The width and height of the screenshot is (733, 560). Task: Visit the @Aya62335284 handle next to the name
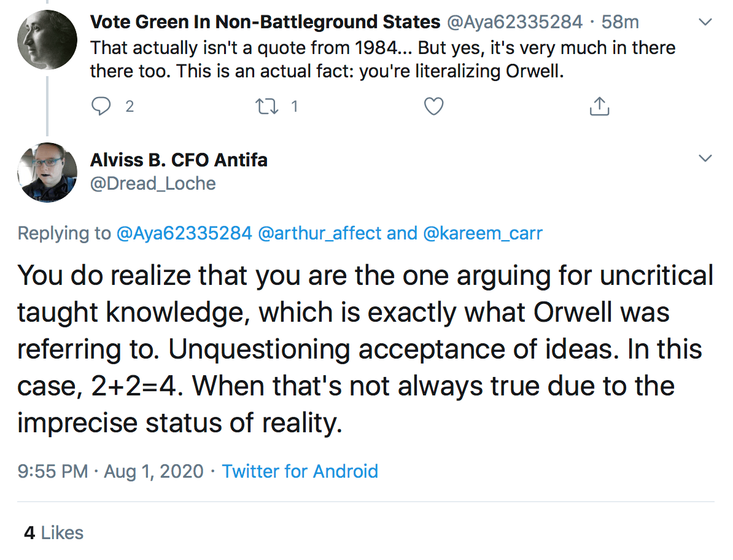click(x=514, y=23)
